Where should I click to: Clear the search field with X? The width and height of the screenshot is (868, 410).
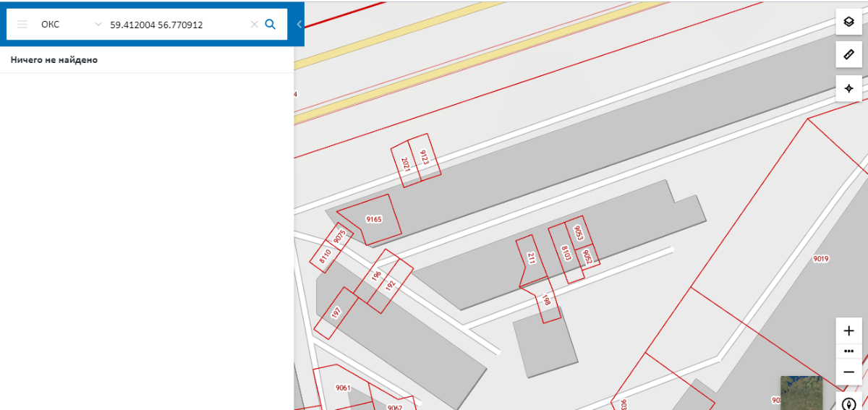click(254, 24)
